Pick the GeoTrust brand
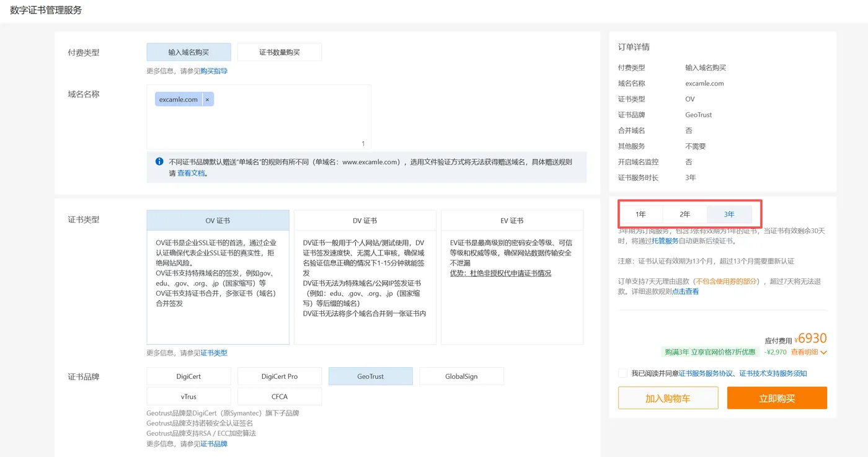 pos(371,376)
